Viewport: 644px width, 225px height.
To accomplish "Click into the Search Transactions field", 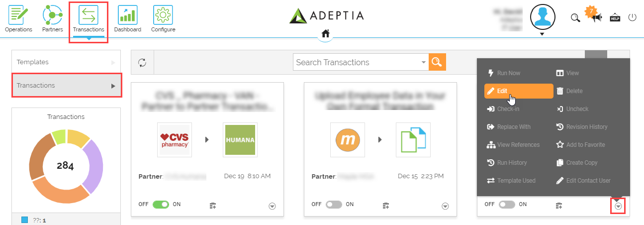I will point(356,62).
